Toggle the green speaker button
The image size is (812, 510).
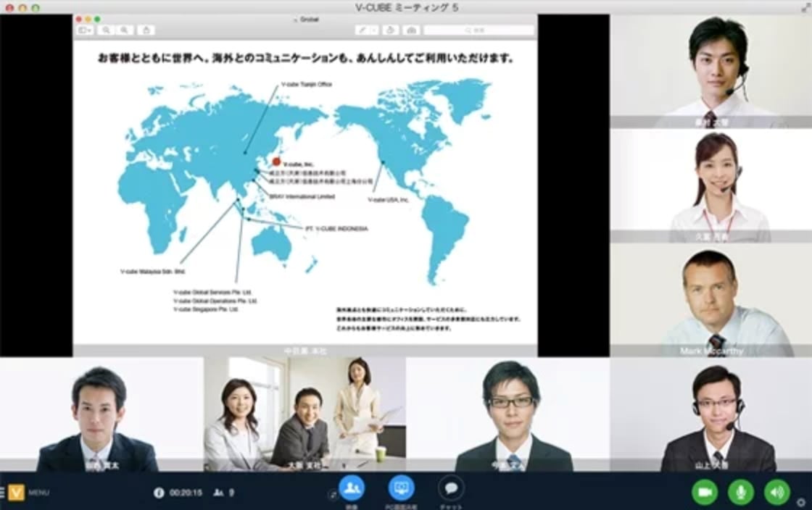[776, 492]
